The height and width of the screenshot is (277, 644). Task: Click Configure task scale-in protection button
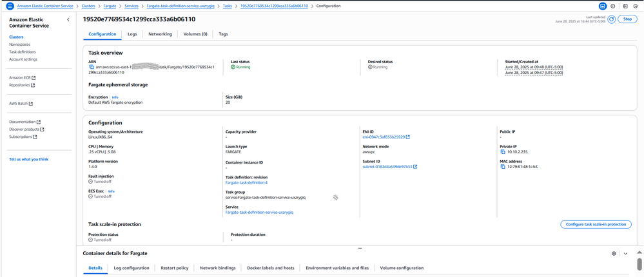tap(596, 224)
